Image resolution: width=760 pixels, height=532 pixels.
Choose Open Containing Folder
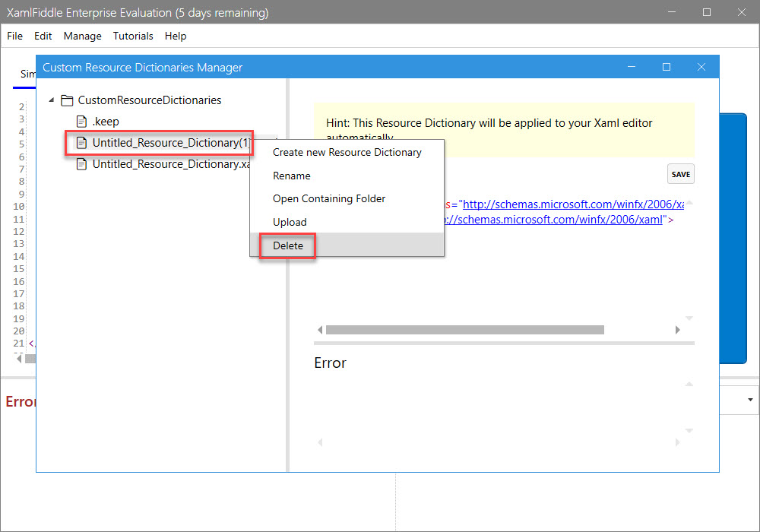347,198
